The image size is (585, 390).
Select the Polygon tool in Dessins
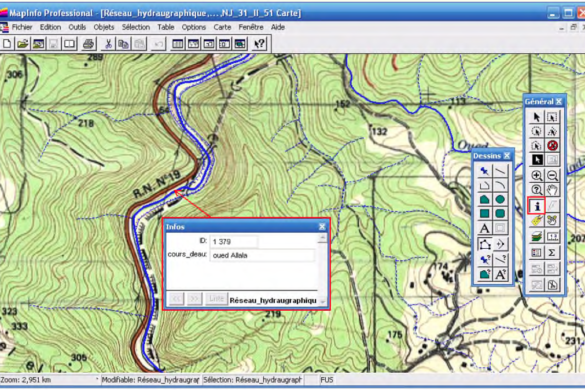[484, 199]
